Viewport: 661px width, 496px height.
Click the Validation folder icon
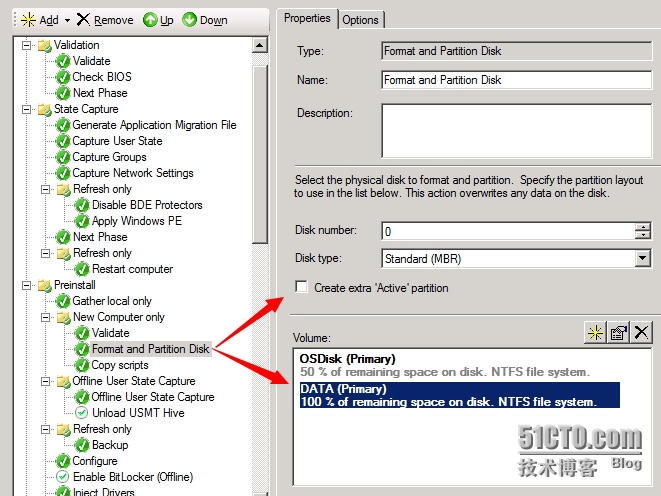click(44, 46)
